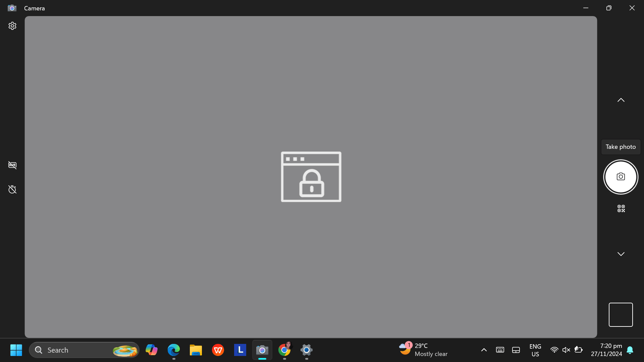The image size is (644, 362).
Task: Open the camera roll thumbnail
Action: click(621, 314)
